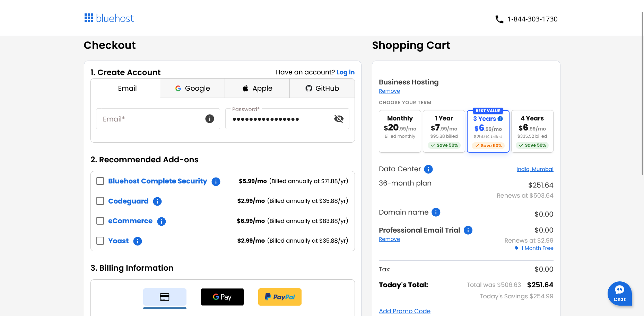Remove Professional Email Trial from cart
The height and width of the screenshot is (316, 644).
pyautogui.click(x=389, y=239)
